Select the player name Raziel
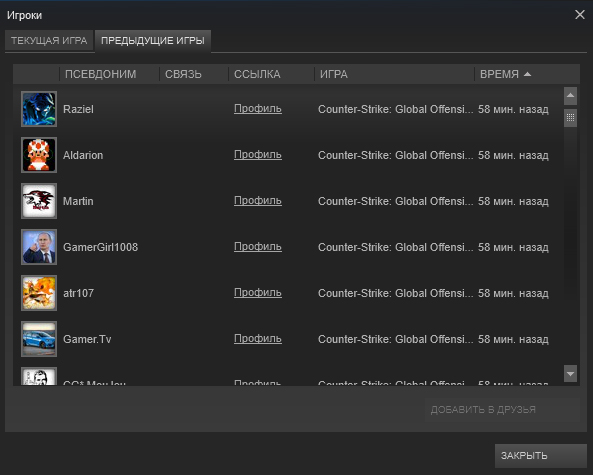Image resolution: width=593 pixels, height=475 pixels. pos(78,109)
